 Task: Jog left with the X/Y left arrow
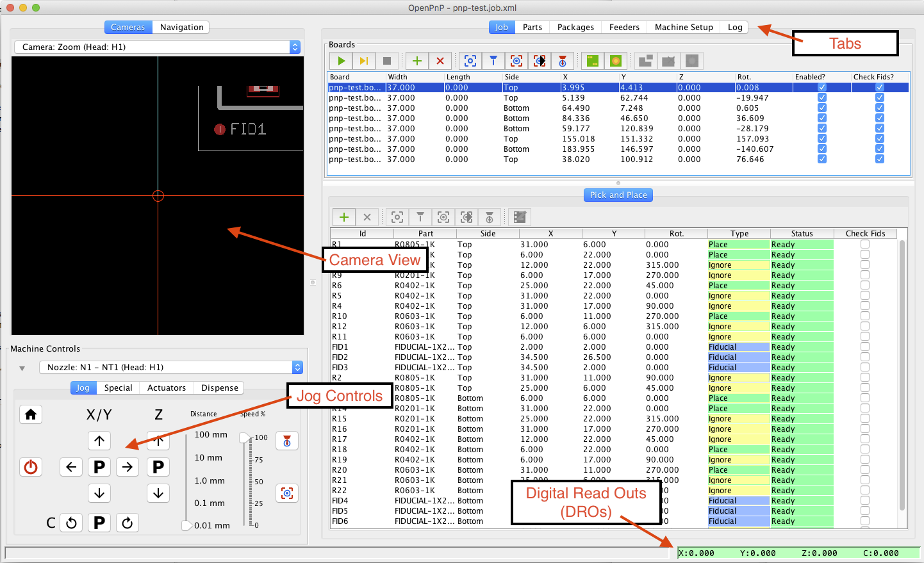(71, 467)
